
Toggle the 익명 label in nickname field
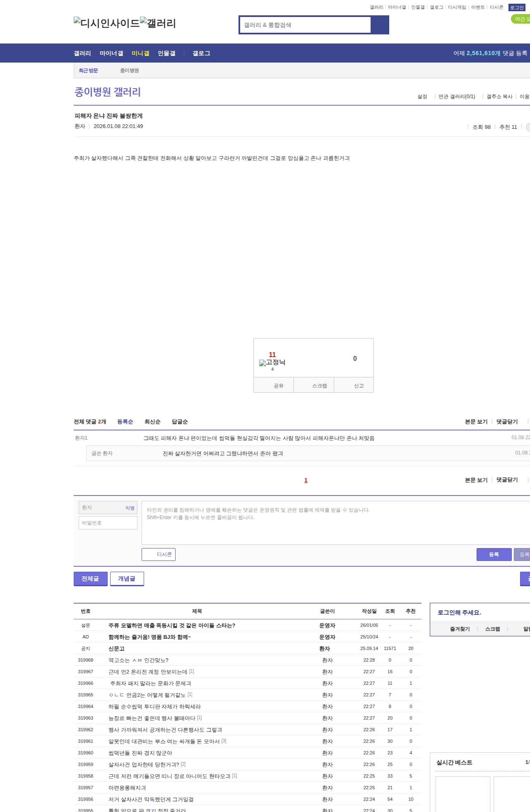130,508
